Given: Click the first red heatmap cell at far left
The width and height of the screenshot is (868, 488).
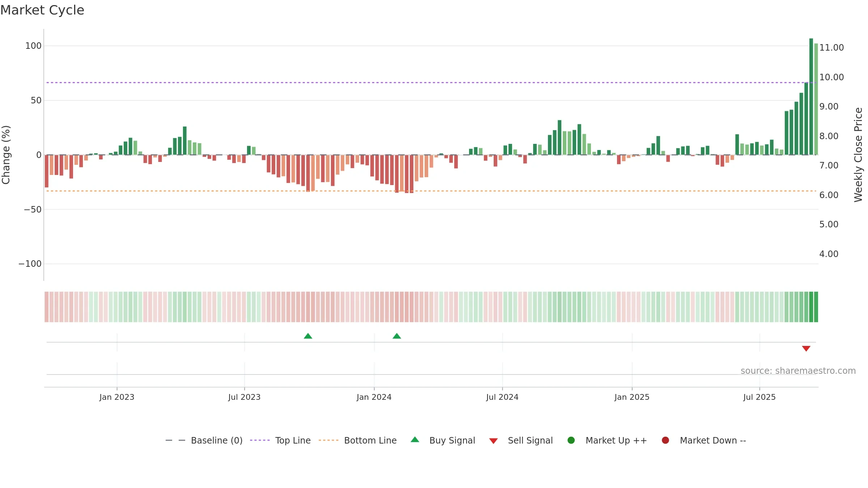Looking at the screenshot, I should 47,307.
